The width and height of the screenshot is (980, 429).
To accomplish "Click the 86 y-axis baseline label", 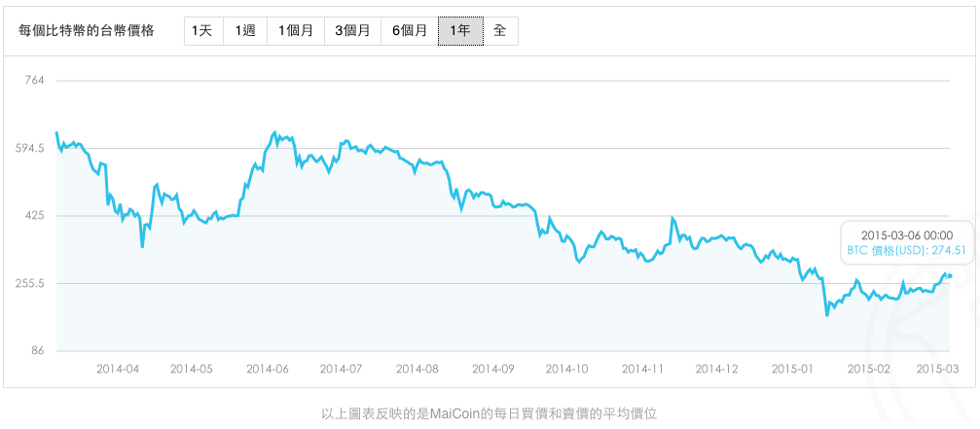I will click(x=37, y=350).
